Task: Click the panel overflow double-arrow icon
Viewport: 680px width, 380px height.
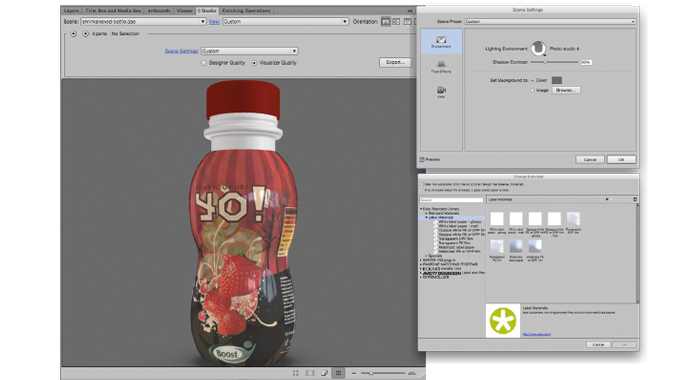Action: [x=410, y=10]
